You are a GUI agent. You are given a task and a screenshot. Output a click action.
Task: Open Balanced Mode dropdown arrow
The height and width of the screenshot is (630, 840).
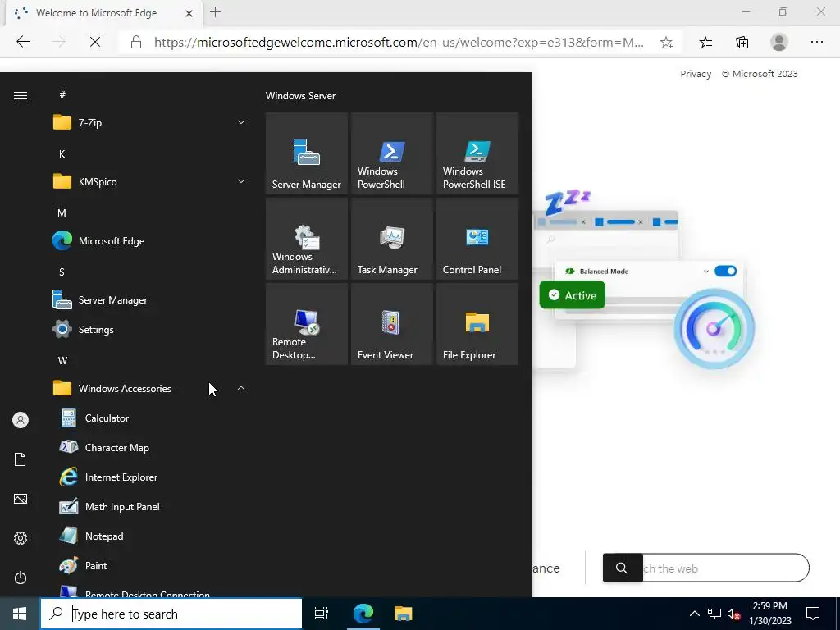click(x=706, y=271)
